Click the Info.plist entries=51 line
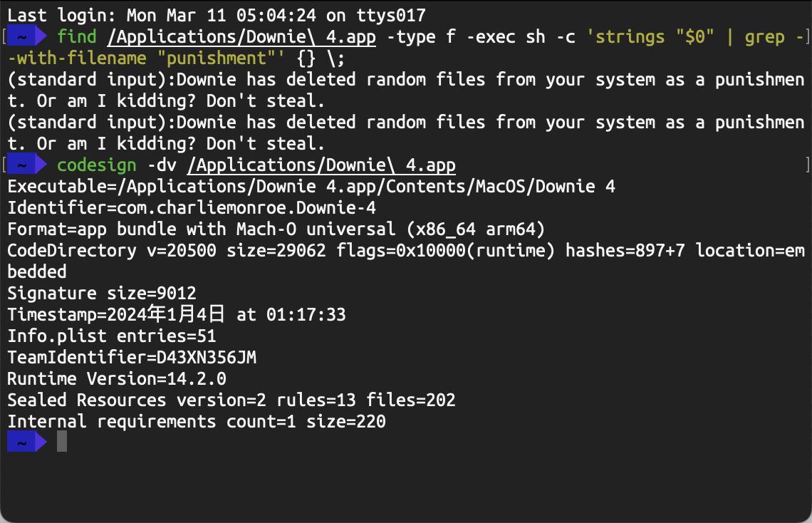 (112, 336)
